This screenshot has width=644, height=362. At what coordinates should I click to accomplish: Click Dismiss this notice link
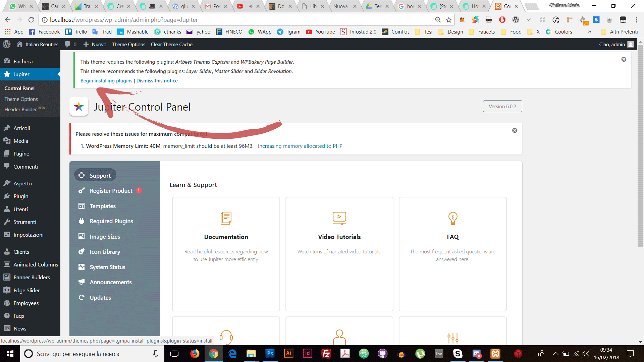[x=157, y=81]
